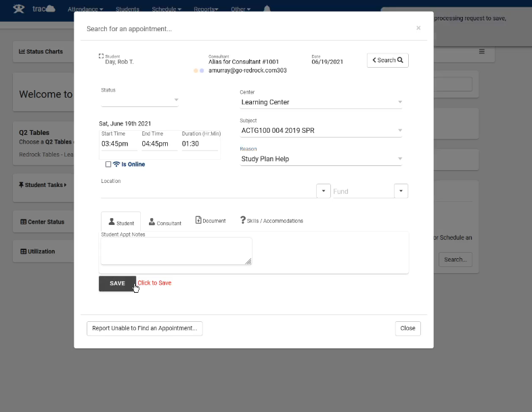Screen dimensions: 532x412
Task: Click the Document file icon
Action: point(198,220)
